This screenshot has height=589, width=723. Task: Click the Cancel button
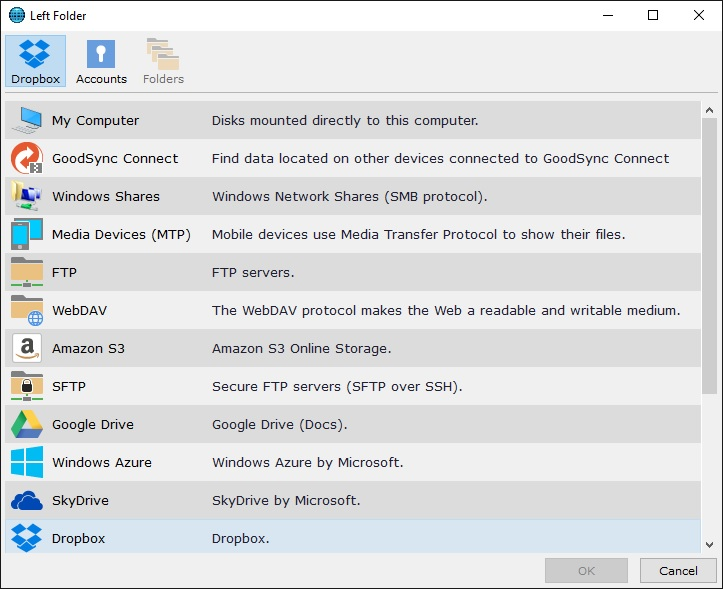pos(677,571)
